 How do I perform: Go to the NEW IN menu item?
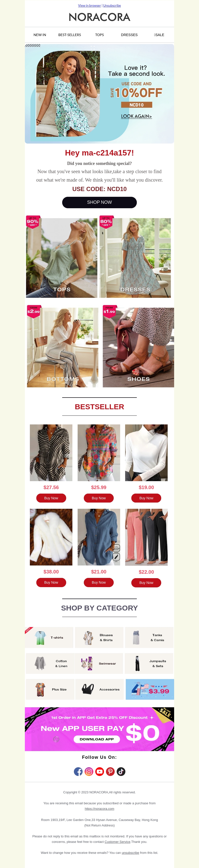pyautogui.click(x=40, y=35)
